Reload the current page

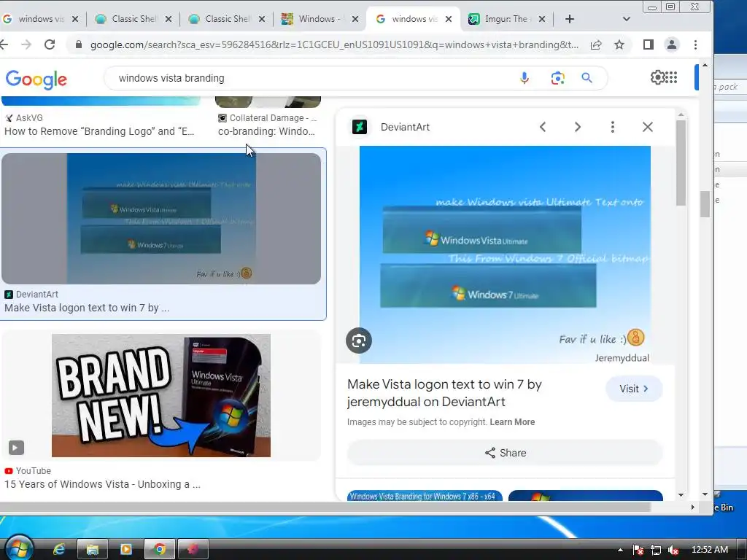click(50, 44)
